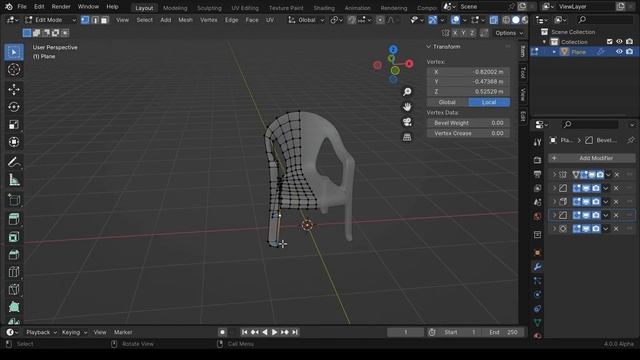Remove the last modifier in stack
Image resolution: width=640 pixels, height=360 pixels.
(x=616, y=229)
